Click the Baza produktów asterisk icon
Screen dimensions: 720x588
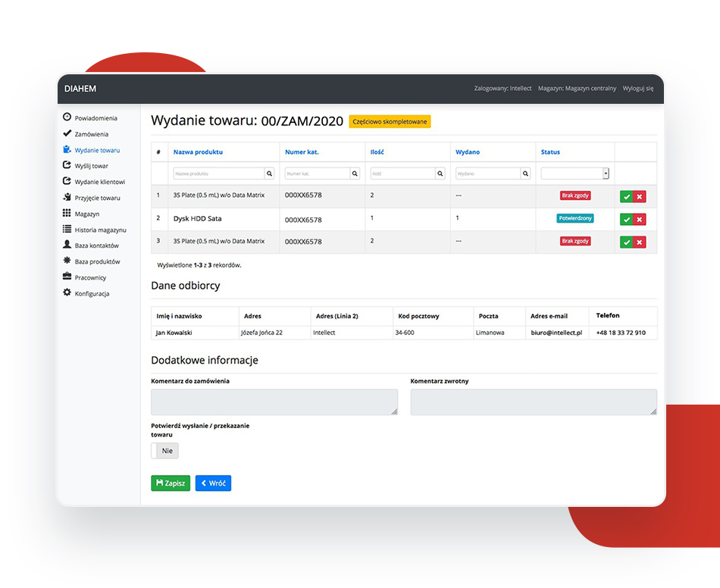coord(67,260)
